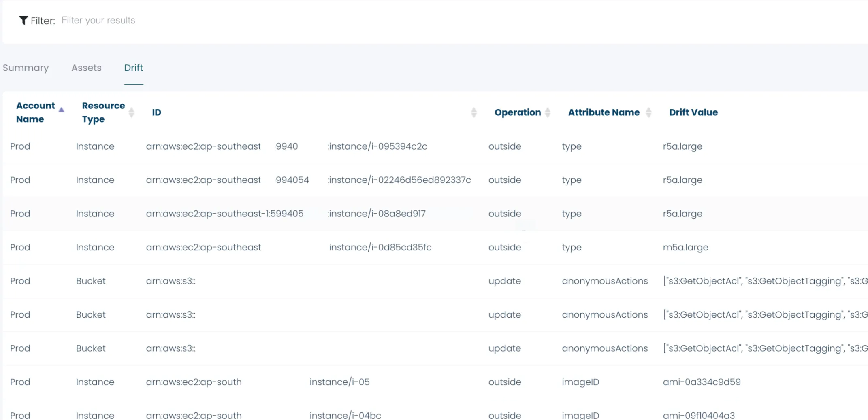
Task: Click the Drift Value column header
Action: 693,112
